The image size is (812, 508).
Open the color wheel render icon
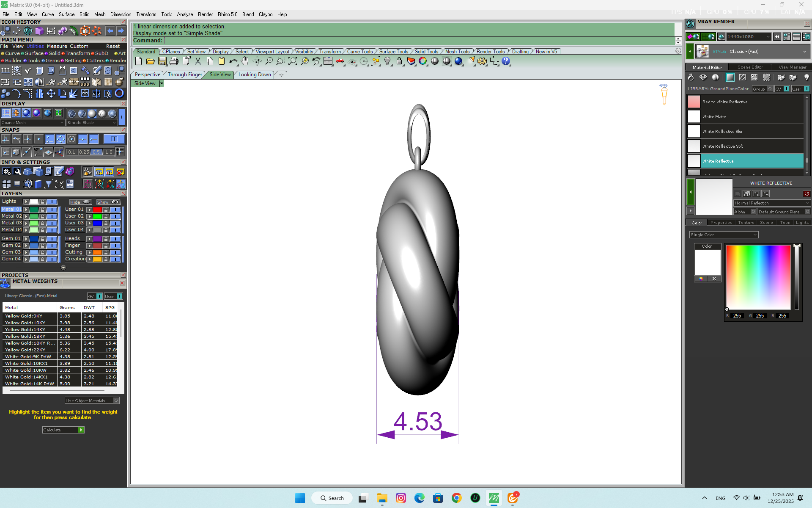pos(422,61)
